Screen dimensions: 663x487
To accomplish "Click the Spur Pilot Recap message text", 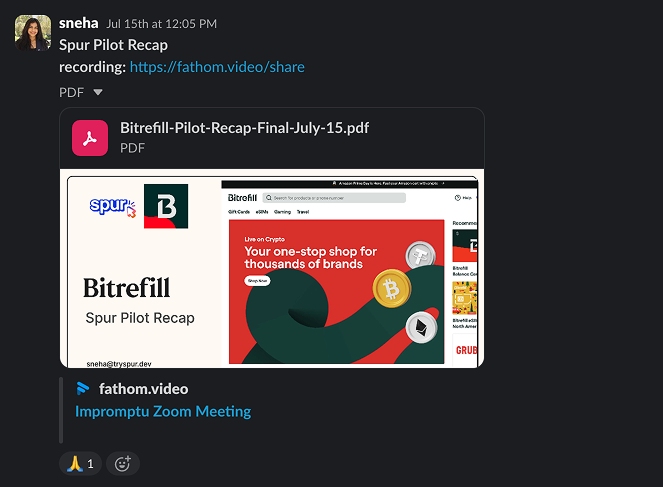I will click(x=113, y=45).
